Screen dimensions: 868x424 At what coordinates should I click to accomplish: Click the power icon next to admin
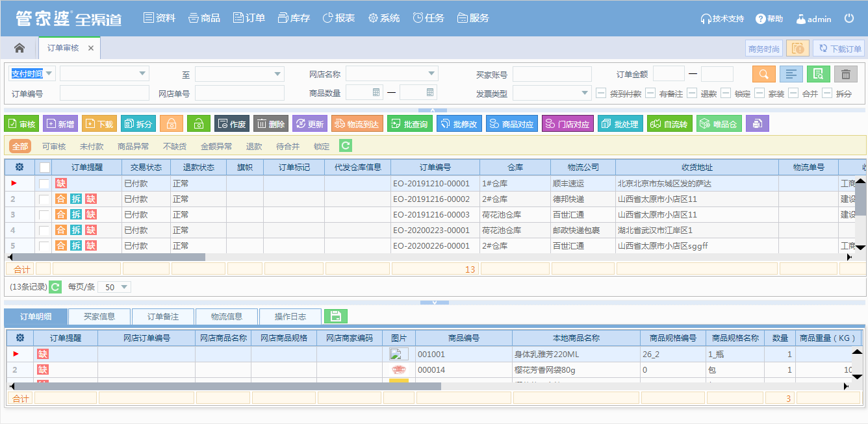coord(849,19)
